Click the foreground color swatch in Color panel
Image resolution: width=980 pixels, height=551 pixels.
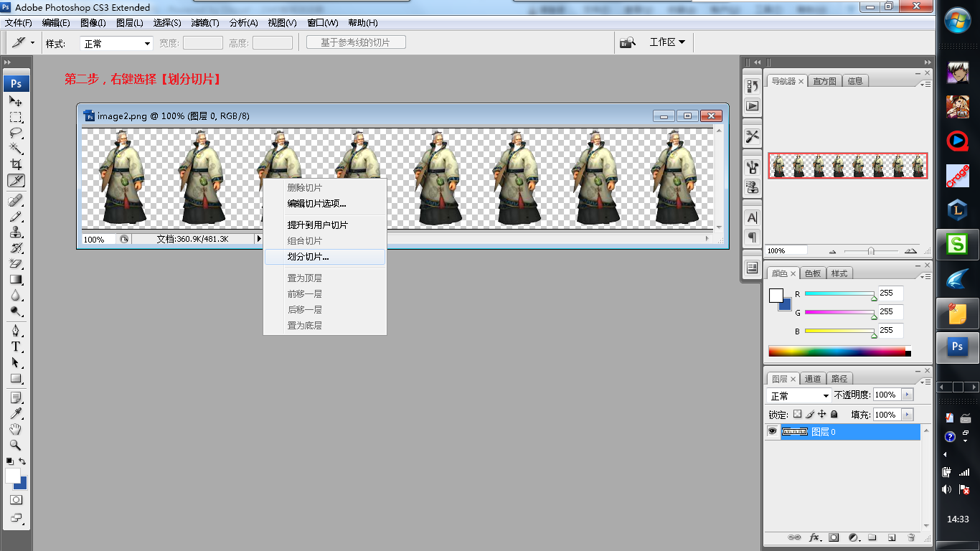click(776, 296)
